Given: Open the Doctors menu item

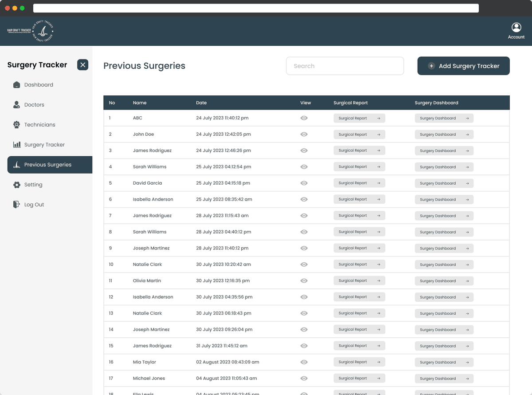Looking at the screenshot, I should [34, 105].
